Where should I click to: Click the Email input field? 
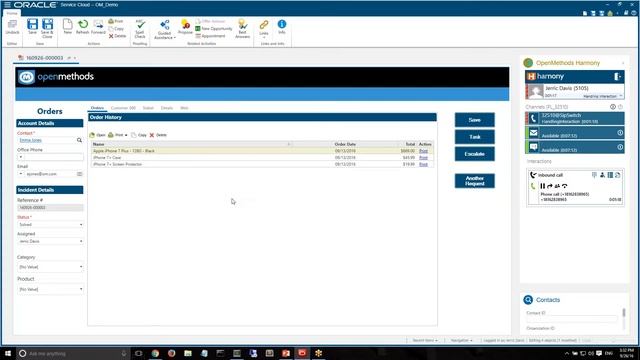click(50, 174)
